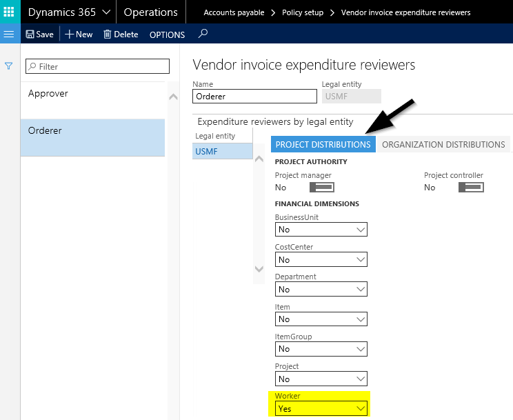513x420 pixels.
Task: Click the Save disk icon
Action: click(31, 34)
